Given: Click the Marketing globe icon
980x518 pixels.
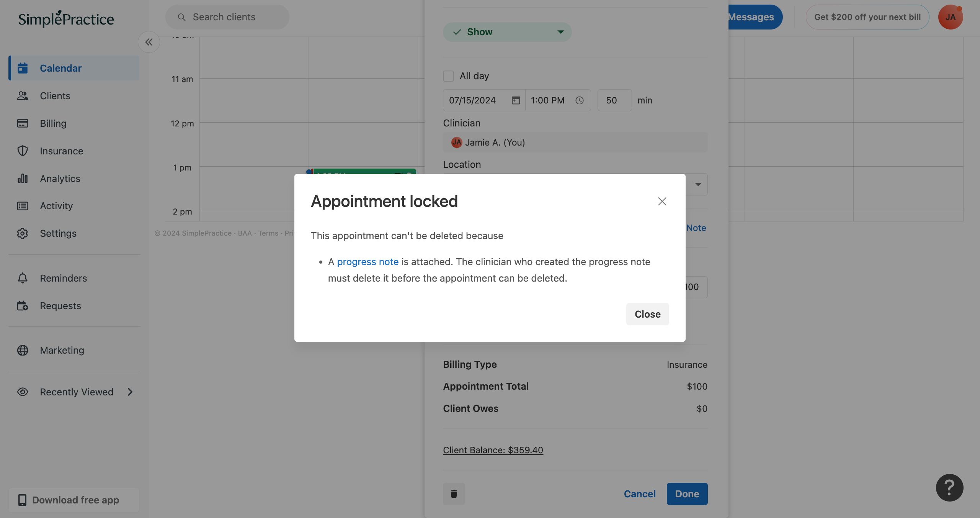Looking at the screenshot, I should pyautogui.click(x=23, y=350).
